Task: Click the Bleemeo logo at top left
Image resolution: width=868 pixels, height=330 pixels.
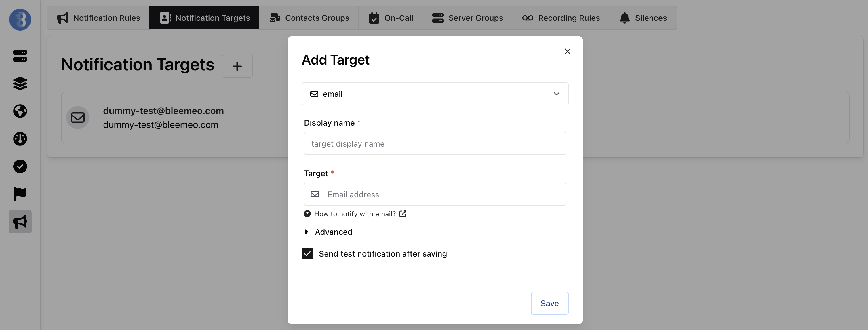Action: pyautogui.click(x=20, y=19)
